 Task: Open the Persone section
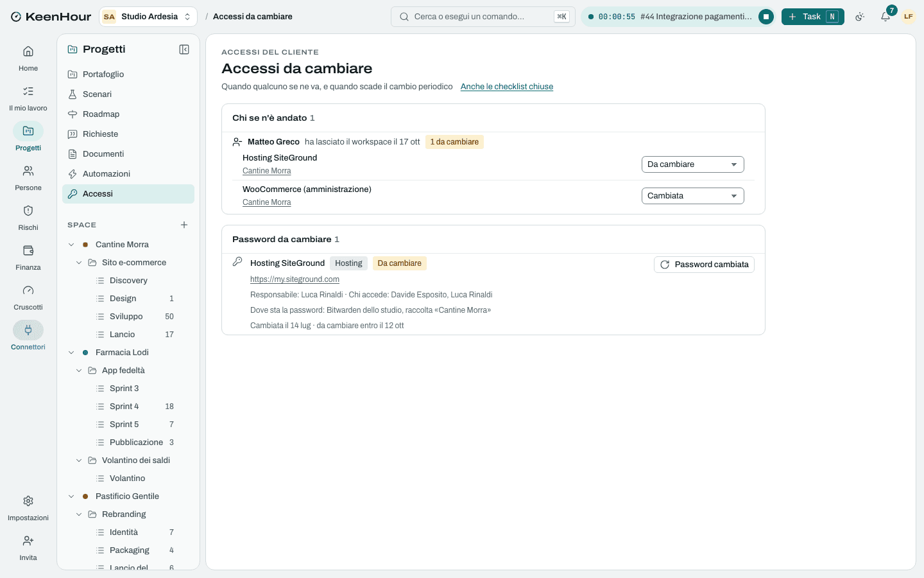pyautogui.click(x=28, y=178)
